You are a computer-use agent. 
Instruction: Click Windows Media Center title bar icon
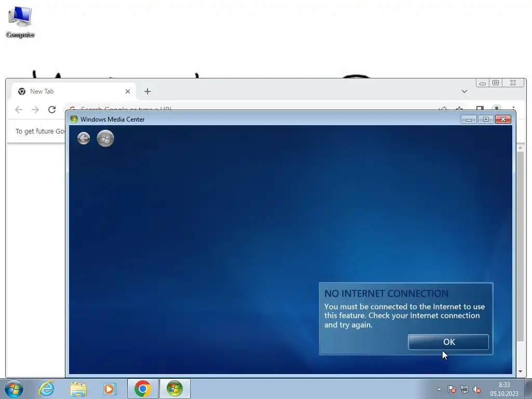click(74, 119)
